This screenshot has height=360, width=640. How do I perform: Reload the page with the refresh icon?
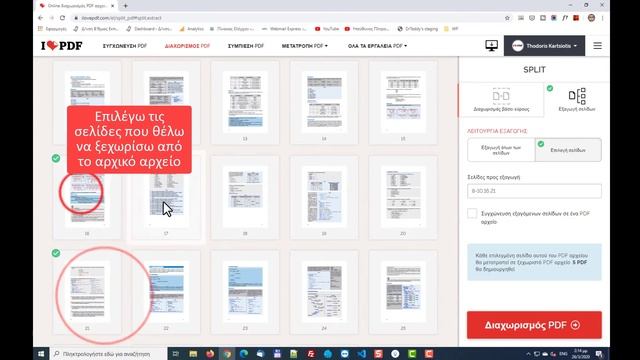[x=62, y=18]
